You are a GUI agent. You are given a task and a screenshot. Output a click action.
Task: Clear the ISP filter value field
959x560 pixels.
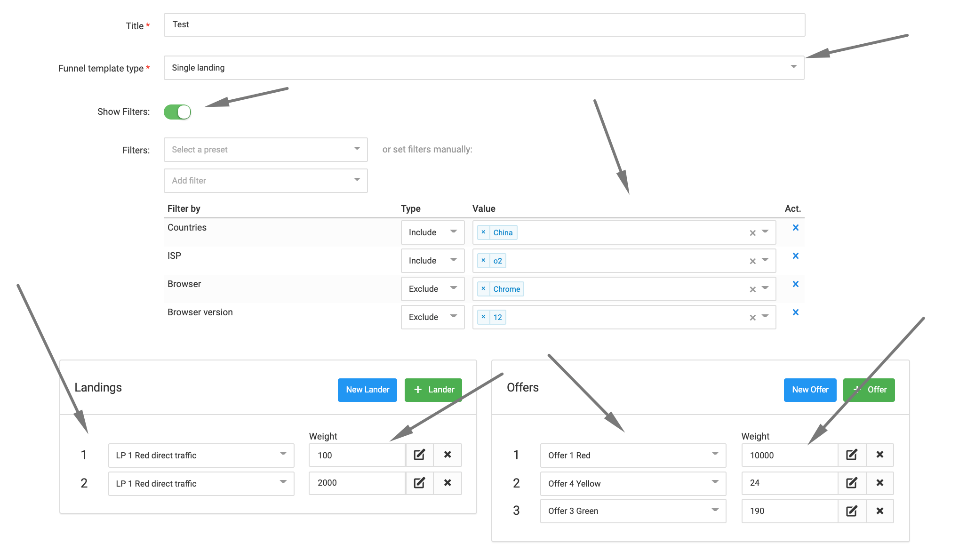click(752, 260)
